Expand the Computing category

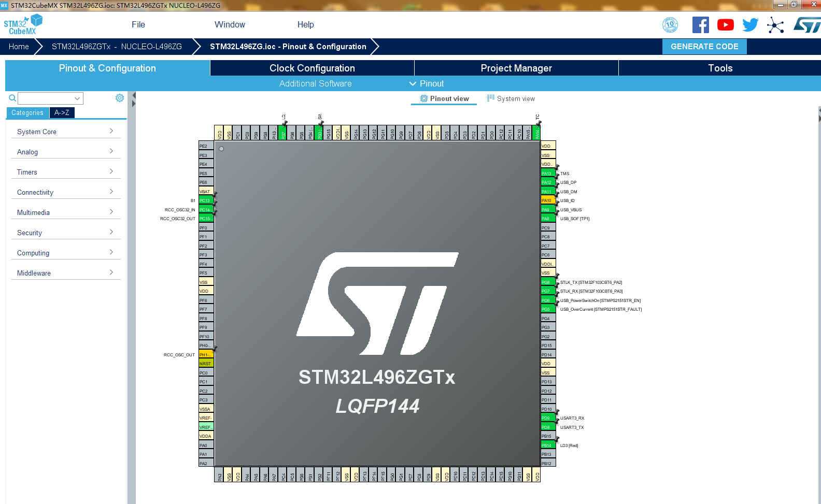point(65,253)
